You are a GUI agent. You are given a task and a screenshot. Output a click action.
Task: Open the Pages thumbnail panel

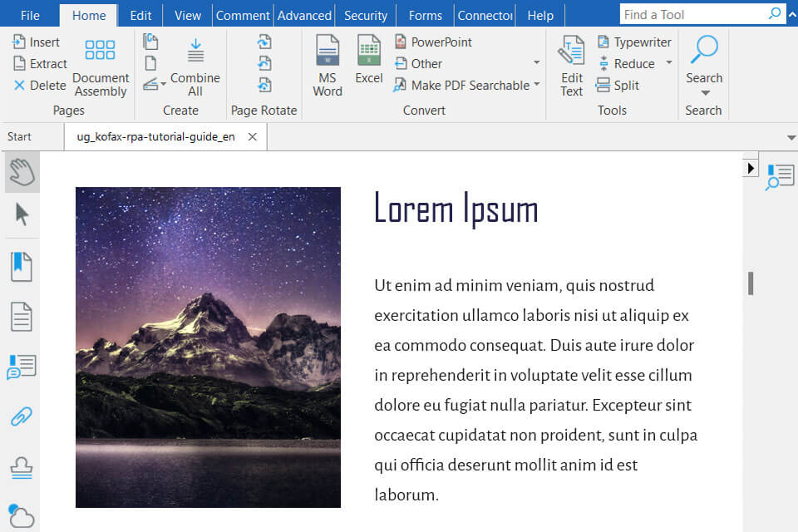(22, 317)
